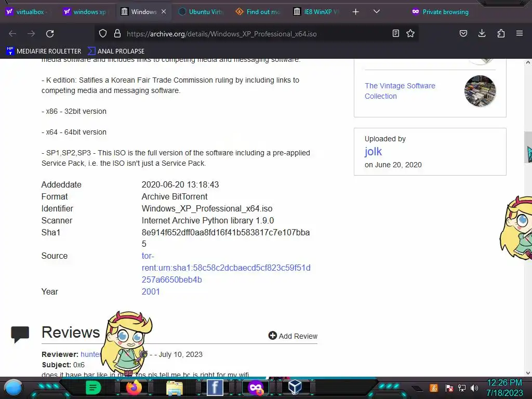Image resolution: width=532 pixels, height=399 pixels.
Task: Expand the list all tabs chevron
Action: pos(376,11)
